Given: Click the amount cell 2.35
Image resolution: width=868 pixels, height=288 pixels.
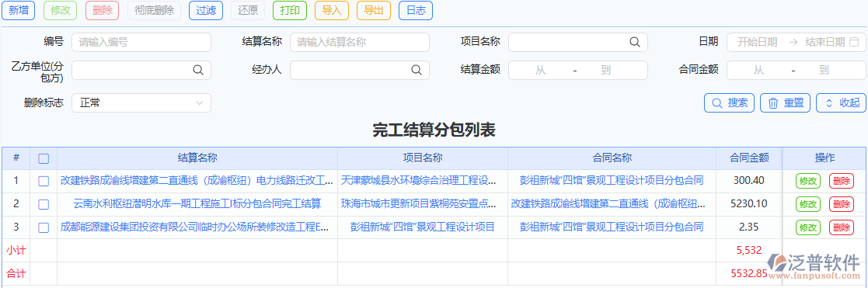Looking at the screenshot, I should click(749, 227).
